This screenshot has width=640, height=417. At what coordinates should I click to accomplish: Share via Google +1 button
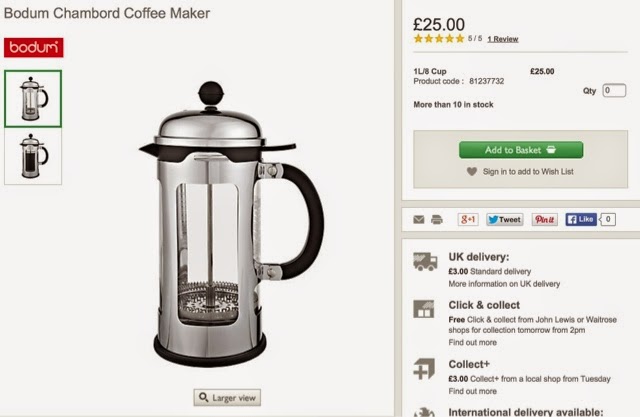pyautogui.click(x=468, y=220)
